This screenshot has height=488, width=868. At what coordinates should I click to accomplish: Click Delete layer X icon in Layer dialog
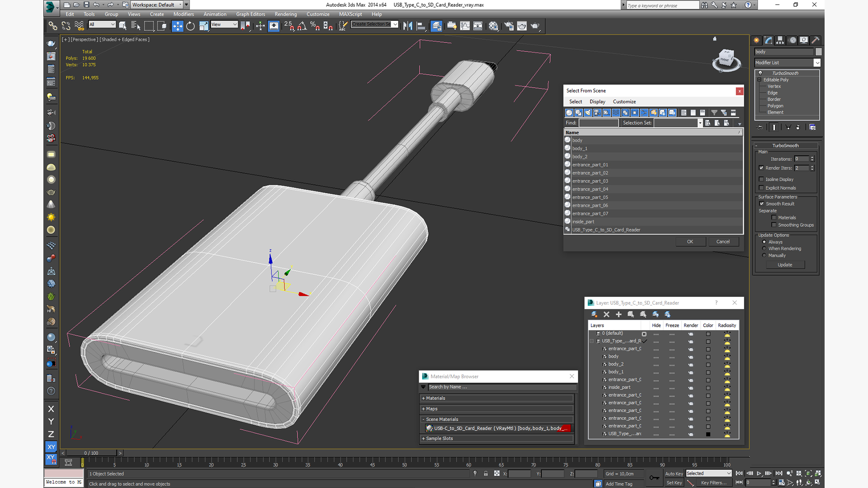[607, 314]
